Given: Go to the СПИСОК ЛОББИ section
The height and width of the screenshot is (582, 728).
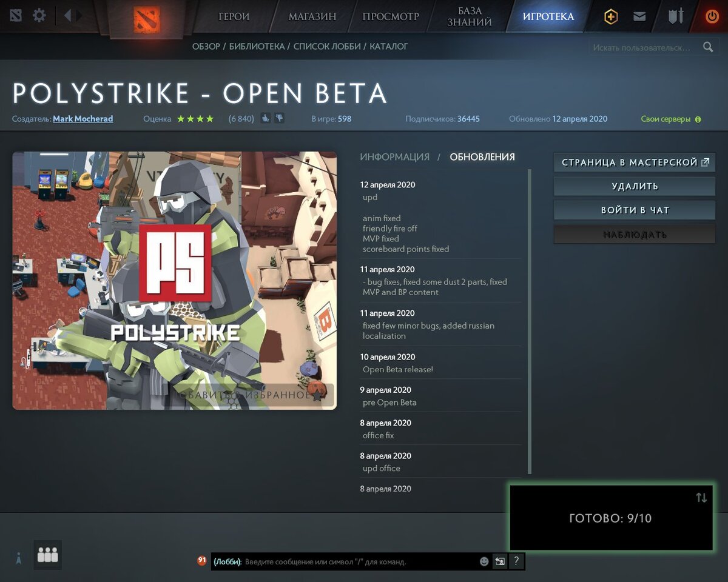Looking at the screenshot, I should tap(327, 46).
